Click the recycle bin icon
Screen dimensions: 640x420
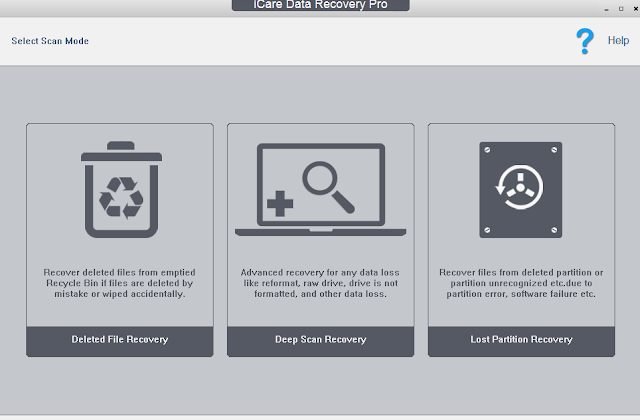(x=121, y=189)
